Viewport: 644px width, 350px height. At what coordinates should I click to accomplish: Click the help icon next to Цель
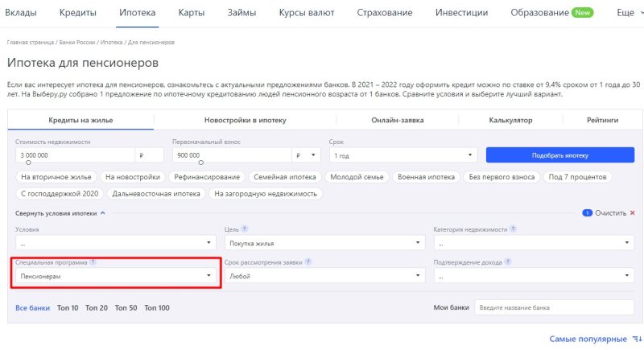coord(244,229)
